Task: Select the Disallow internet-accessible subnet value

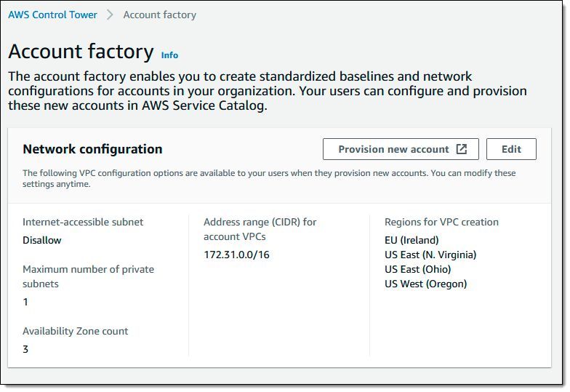Action: 41,240
